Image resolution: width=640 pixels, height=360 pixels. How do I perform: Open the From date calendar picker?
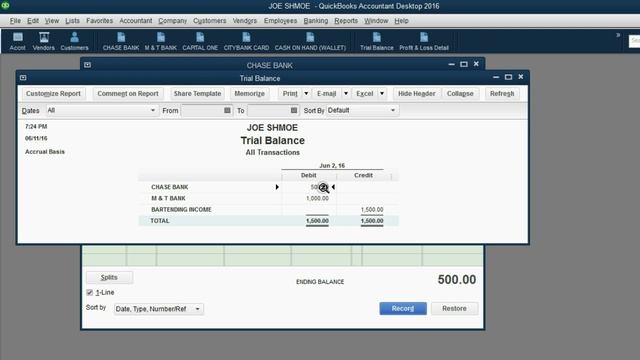pyautogui.click(x=227, y=110)
